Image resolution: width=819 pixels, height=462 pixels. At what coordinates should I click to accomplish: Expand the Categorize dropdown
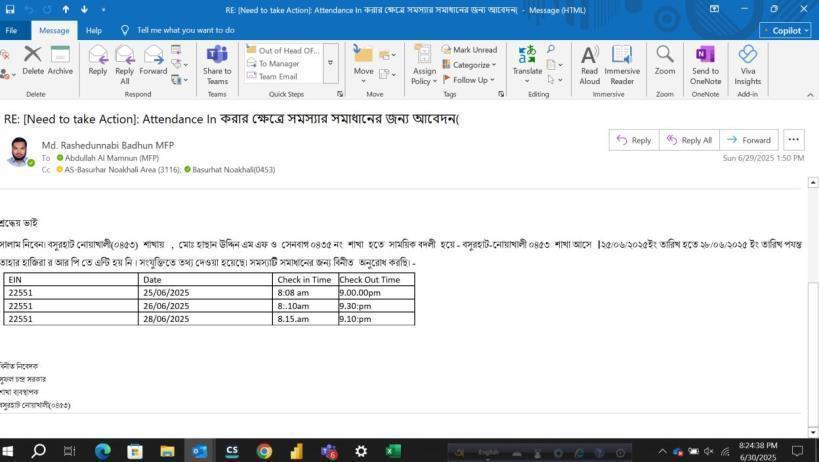coord(470,65)
